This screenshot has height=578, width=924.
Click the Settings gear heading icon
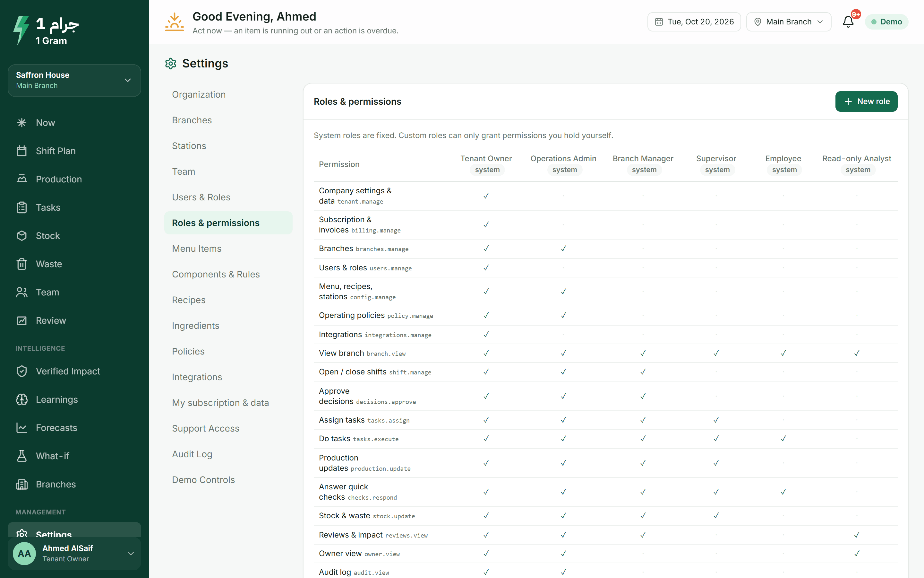click(x=171, y=64)
